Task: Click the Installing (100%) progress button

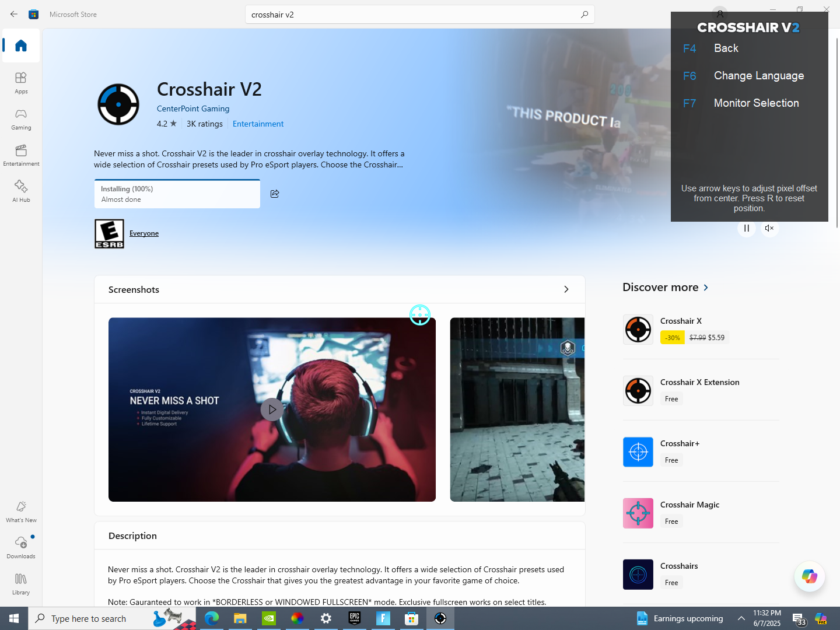Action: click(x=177, y=194)
